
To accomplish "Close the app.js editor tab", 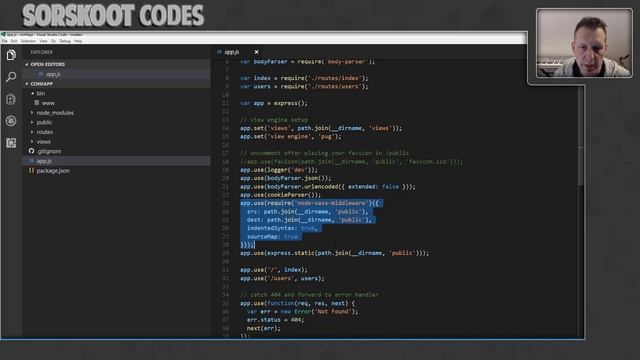I will (256, 52).
